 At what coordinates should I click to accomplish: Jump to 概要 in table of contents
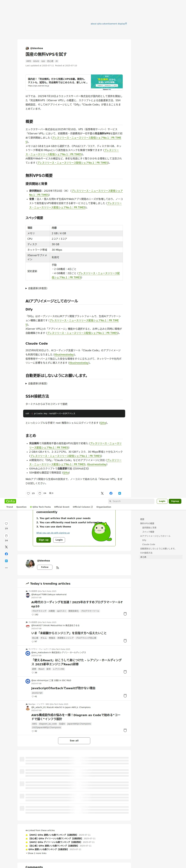pos(142,519)
